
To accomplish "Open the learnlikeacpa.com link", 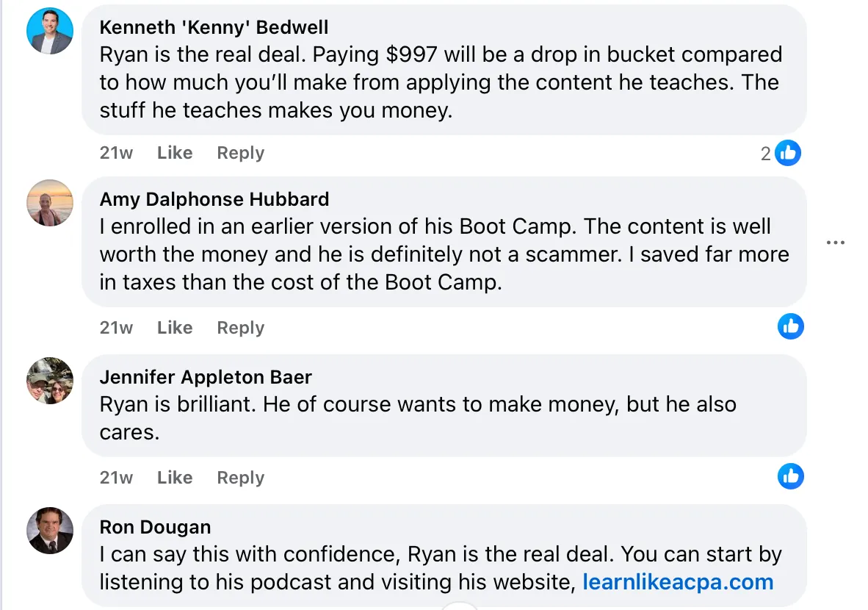I will pos(678,582).
